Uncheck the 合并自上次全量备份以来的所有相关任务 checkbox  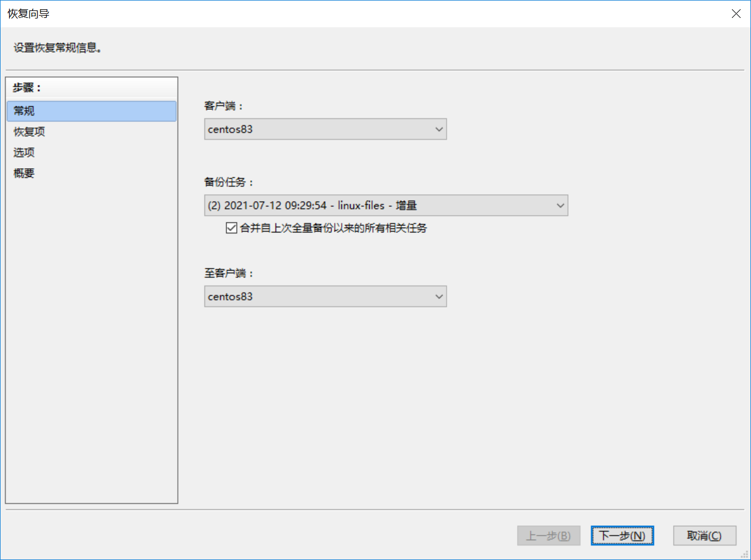pos(232,228)
